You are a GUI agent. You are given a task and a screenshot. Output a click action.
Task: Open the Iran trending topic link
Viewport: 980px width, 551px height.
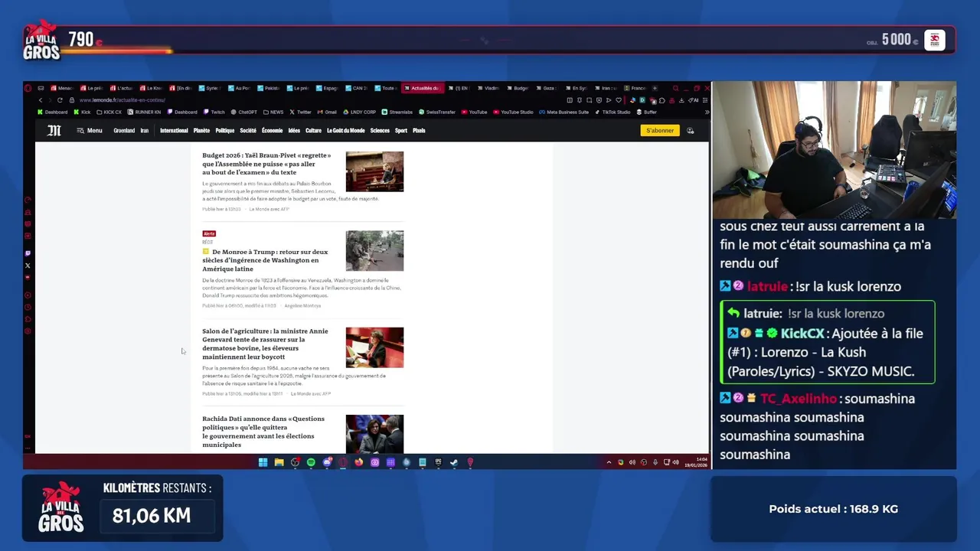click(x=144, y=131)
